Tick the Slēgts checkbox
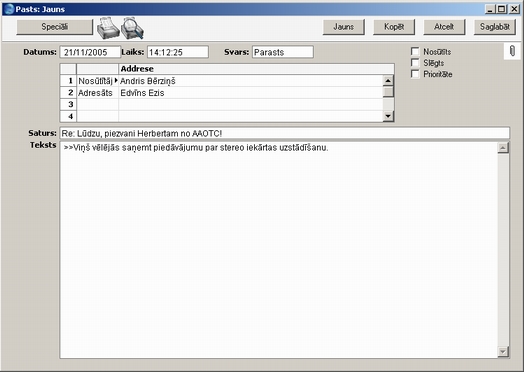Screen dimensions: 524x372 pyautogui.click(x=415, y=63)
